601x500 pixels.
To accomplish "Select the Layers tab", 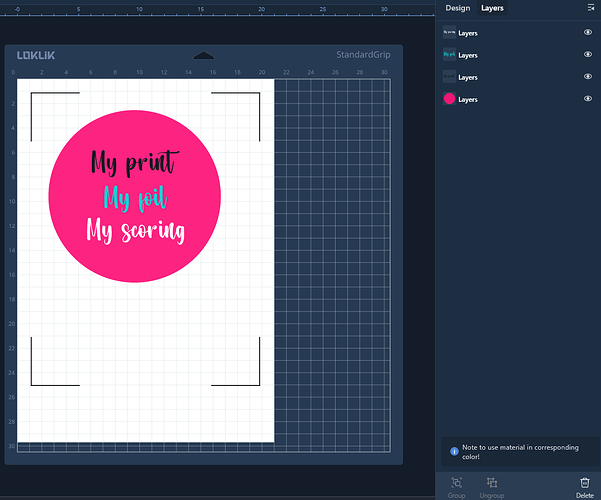I will pos(492,8).
